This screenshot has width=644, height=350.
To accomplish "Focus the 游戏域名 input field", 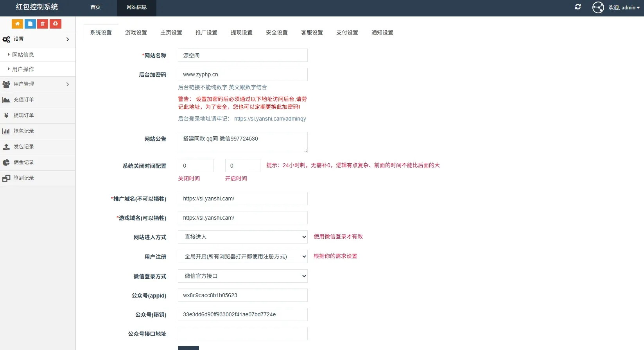I will pos(243,218).
